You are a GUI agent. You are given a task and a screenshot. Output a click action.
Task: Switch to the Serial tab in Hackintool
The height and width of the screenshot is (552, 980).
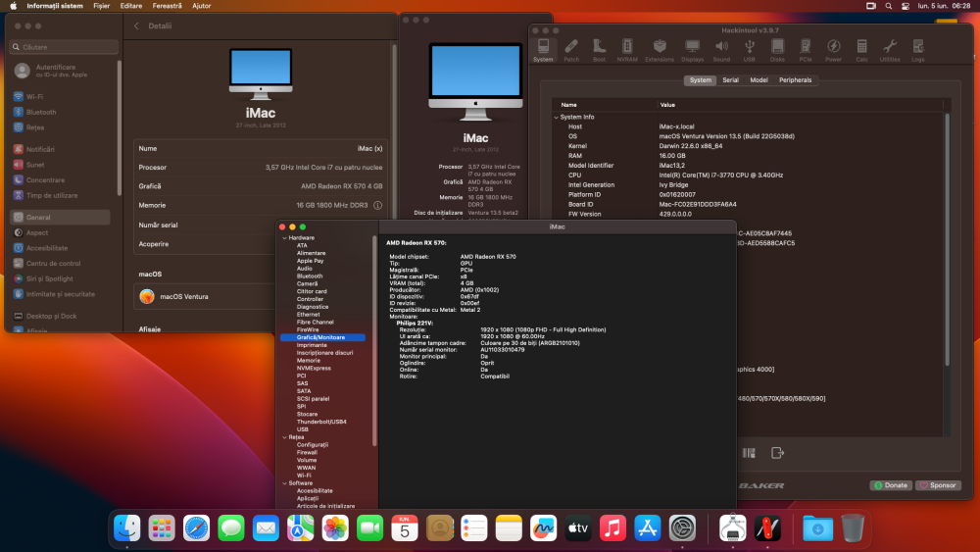coord(730,80)
